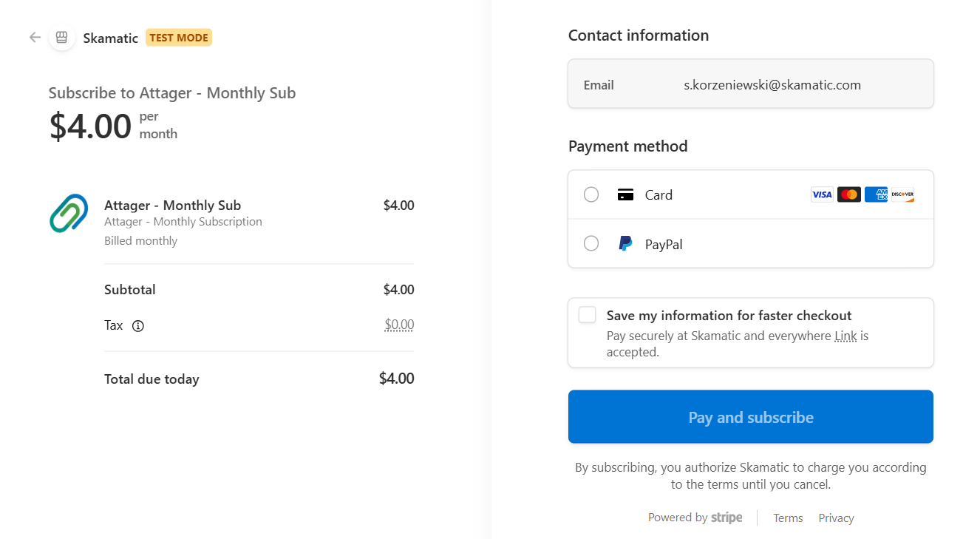This screenshot has width=980, height=539.
Task: Click the Link hyperlink in the save section
Action: (845, 335)
